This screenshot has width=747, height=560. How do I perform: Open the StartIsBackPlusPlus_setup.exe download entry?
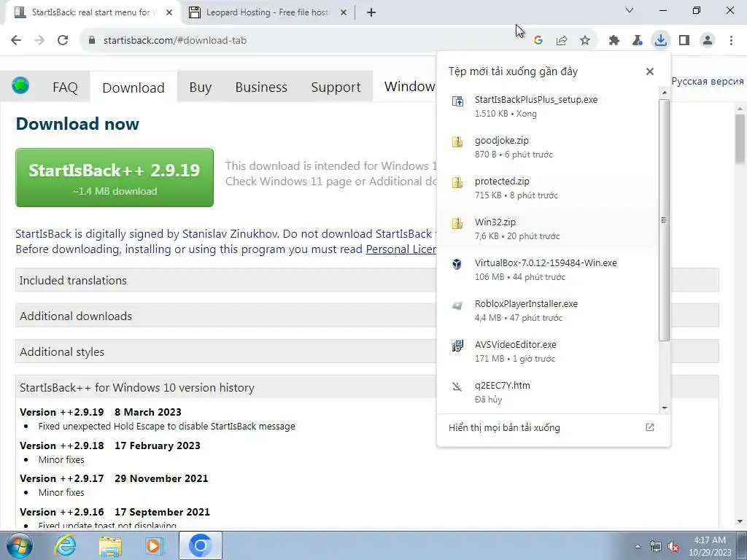[547, 106]
